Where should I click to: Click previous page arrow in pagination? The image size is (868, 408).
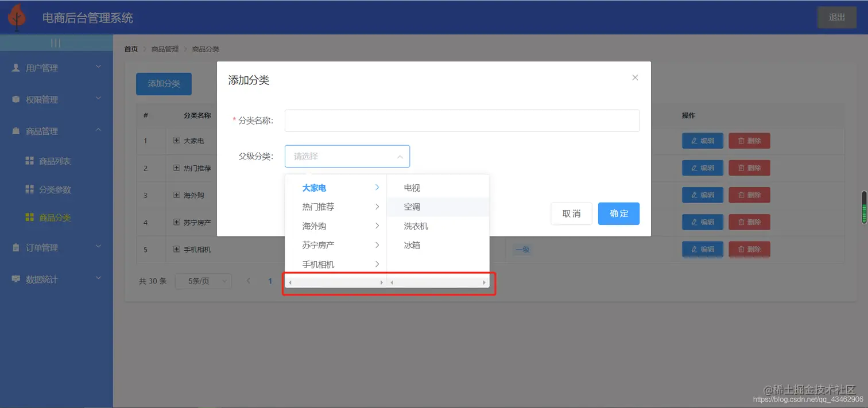point(249,281)
